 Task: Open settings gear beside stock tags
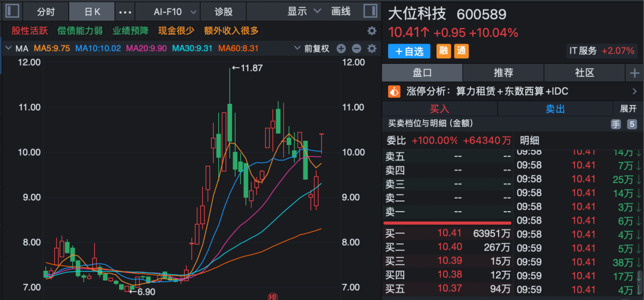[x=371, y=31]
